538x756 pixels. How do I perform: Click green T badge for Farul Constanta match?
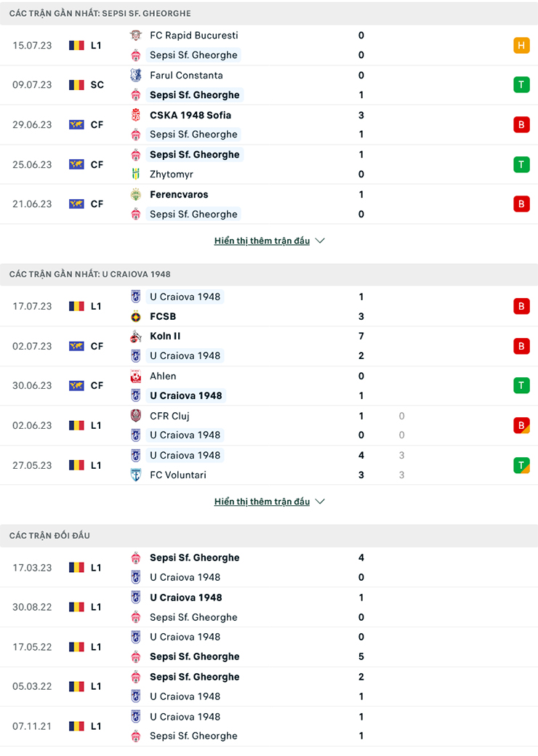tap(521, 84)
